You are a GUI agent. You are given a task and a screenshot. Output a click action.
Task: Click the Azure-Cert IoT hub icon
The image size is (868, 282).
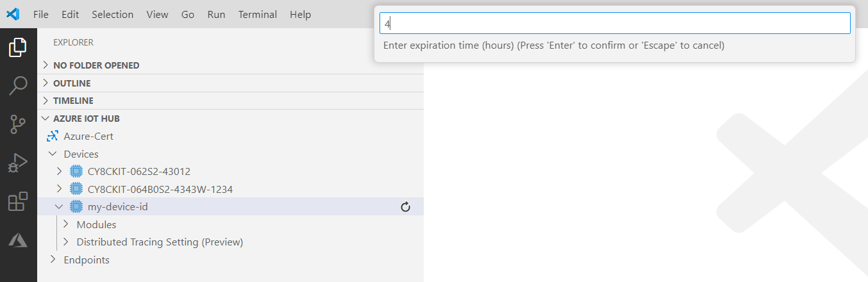[53, 137]
